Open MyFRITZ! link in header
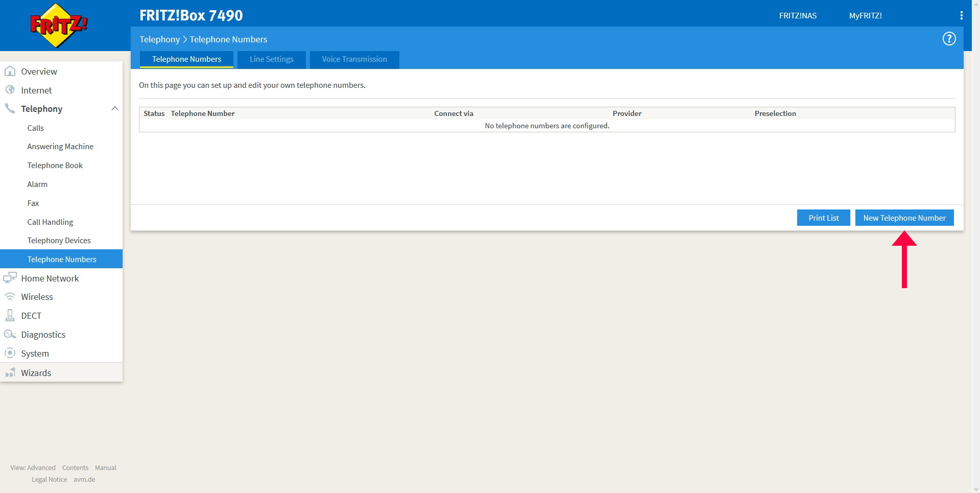The width and height of the screenshot is (980, 493). 865,16
